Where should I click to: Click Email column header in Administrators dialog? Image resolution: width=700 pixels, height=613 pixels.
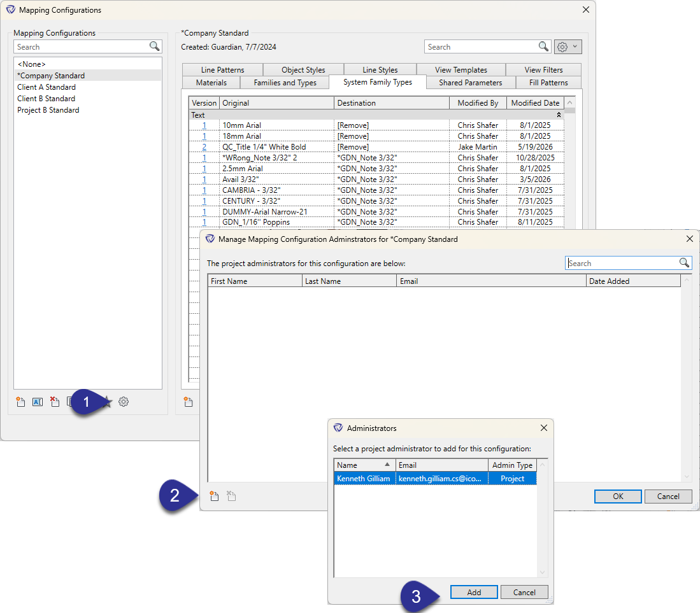[x=441, y=465]
